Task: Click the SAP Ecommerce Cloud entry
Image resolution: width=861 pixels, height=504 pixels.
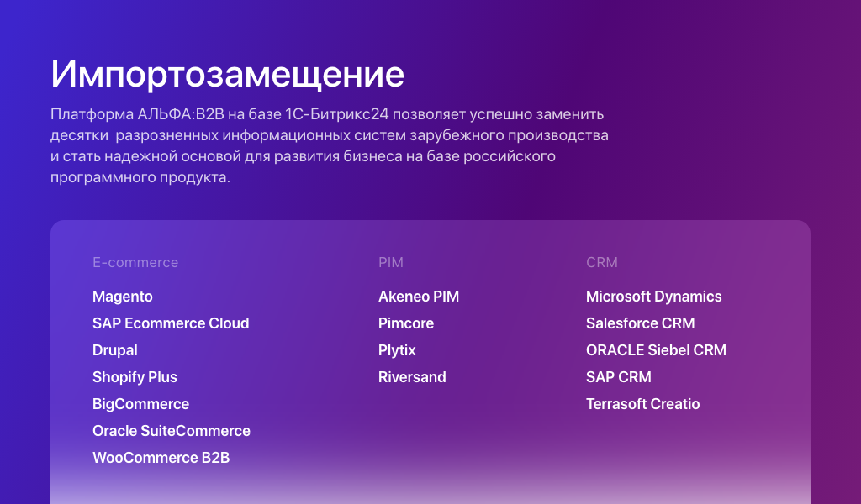Action: 171,323
